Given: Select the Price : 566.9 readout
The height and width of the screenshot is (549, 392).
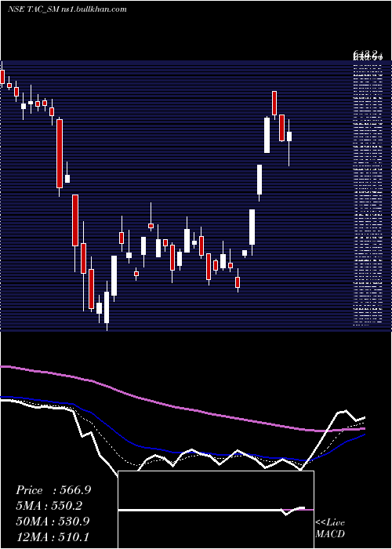Looking at the screenshot, I should pyautogui.click(x=53, y=490).
